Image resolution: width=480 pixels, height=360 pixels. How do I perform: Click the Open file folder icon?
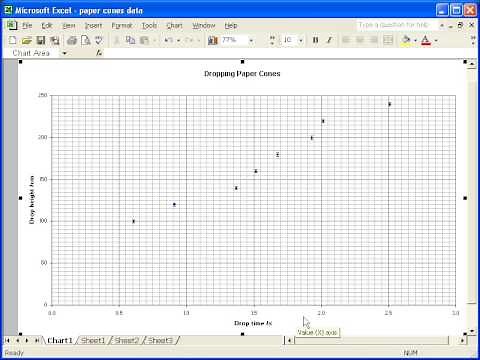[26, 40]
